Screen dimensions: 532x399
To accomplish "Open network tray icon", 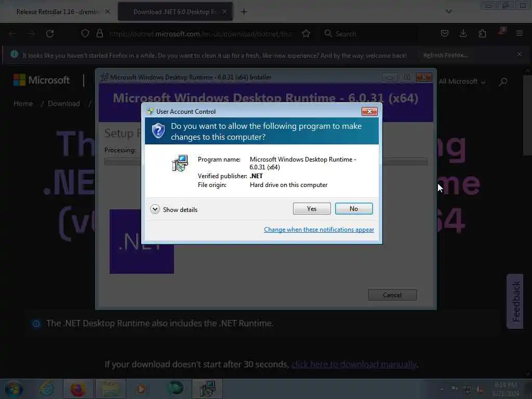I will 467,390.
